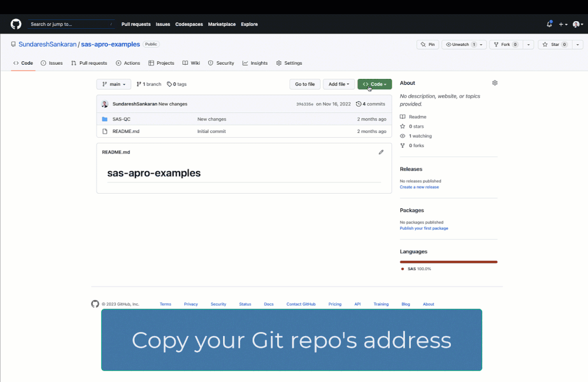Switch to the Actions tab
Screen dimensions: 588x382
128,63
